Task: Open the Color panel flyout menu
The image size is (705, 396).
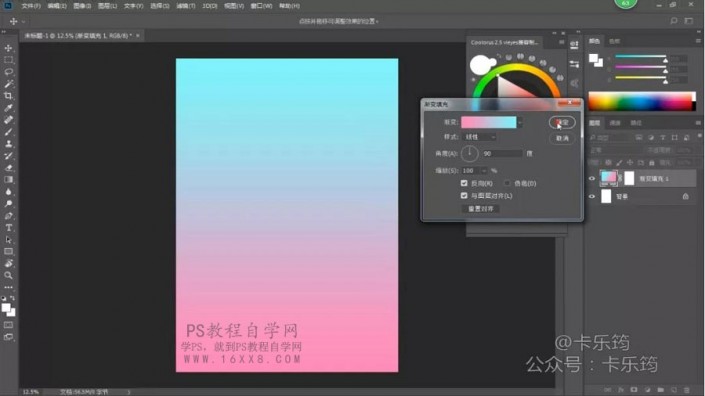Action: click(698, 41)
